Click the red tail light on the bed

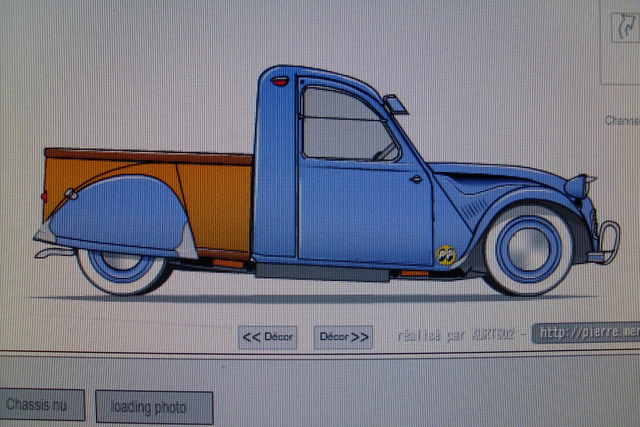[x=44, y=196]
